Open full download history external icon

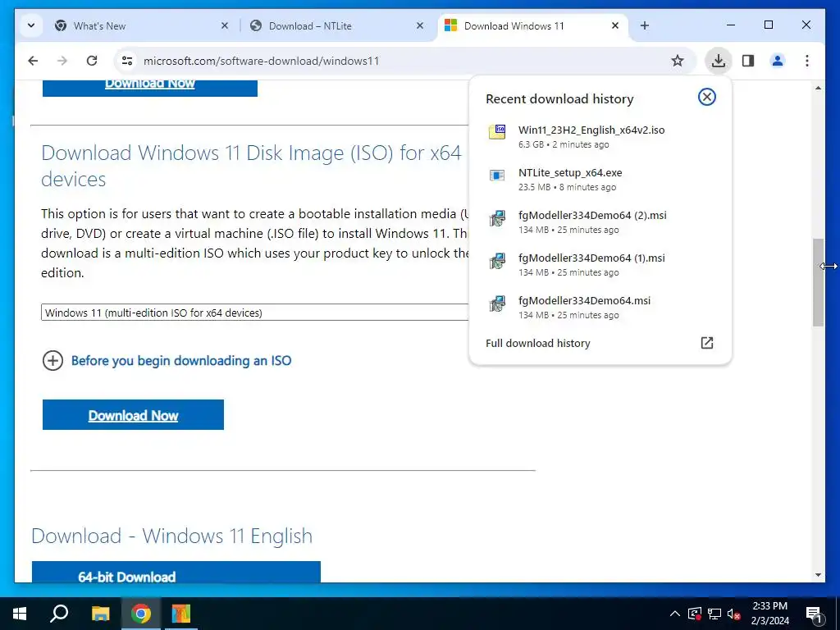(x=706, y=343)
